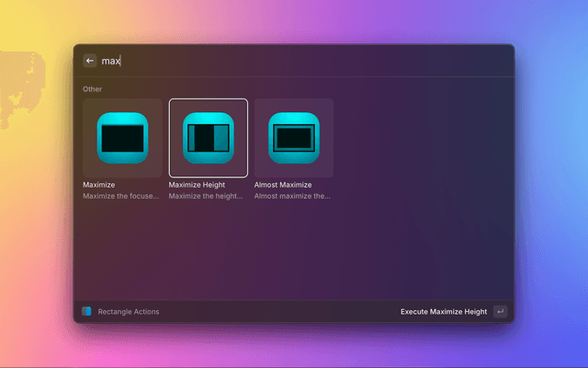The width and height of the screenshot is (588, 368).
Task: Select the Maximize Height command icon
Action: [x=209, y=138]
